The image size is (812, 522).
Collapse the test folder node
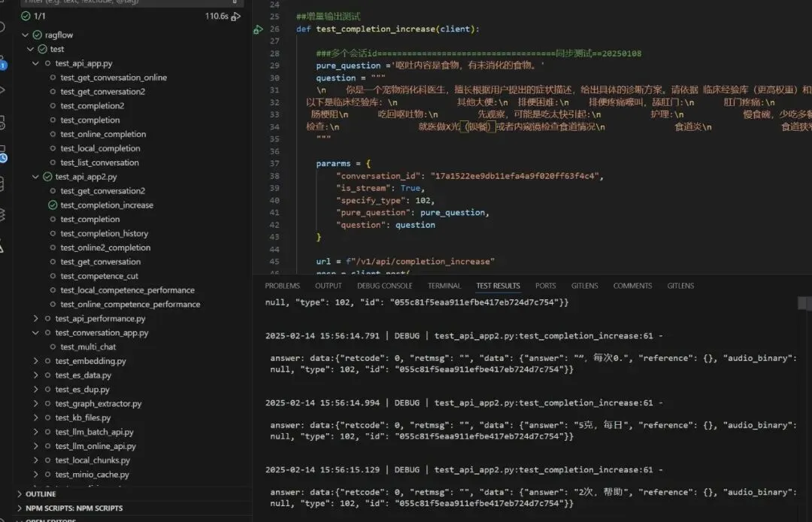pyautogui.click(x=30, y=49)
